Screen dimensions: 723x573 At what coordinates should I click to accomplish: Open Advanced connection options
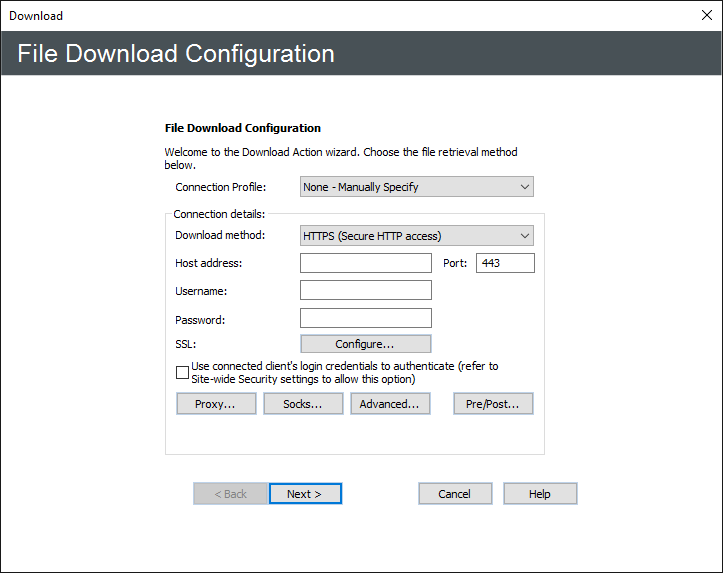pos(390,404)
